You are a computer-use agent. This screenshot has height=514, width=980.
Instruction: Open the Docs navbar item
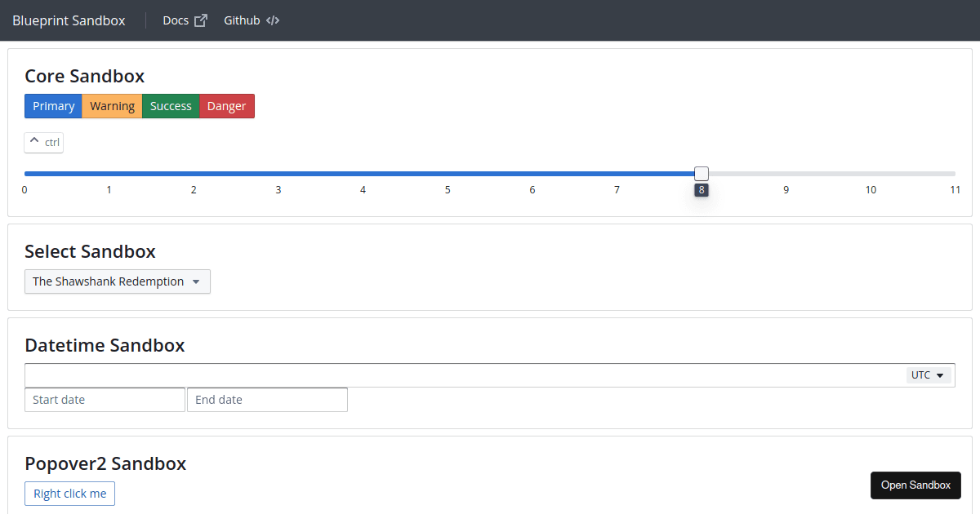(x=176, y=20)
